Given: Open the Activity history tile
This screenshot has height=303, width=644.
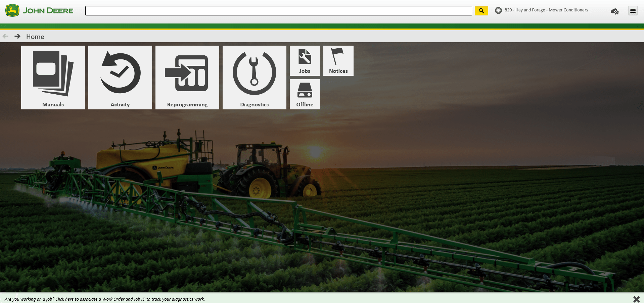Looking at the screenshot, I should click(120, 77).
